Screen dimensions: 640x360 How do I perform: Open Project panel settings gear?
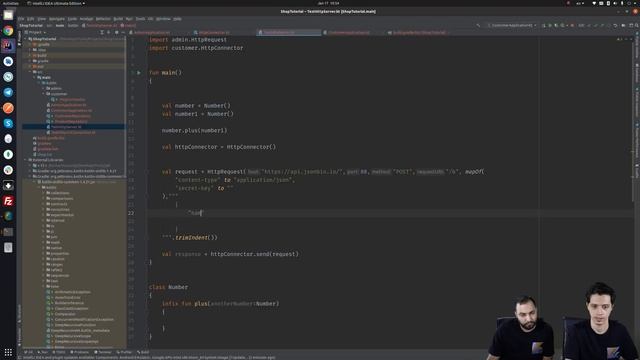117,32
